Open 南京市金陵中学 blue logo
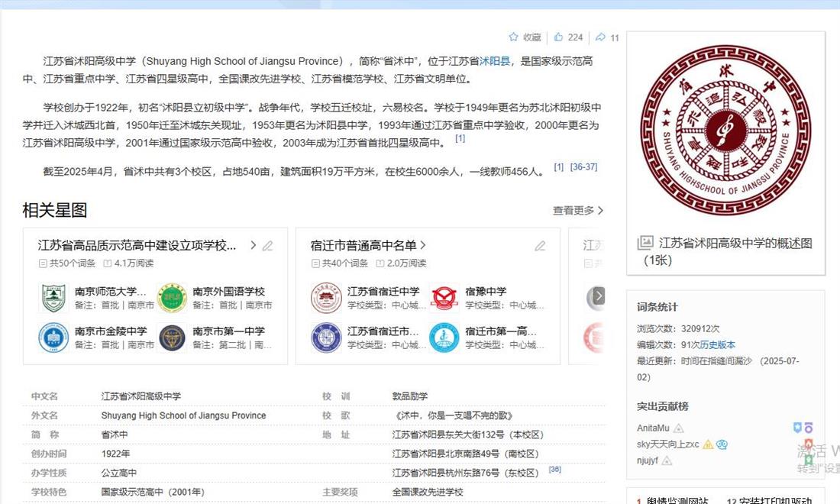This screenshot has height=504, width=840. [x=53, y=338]
